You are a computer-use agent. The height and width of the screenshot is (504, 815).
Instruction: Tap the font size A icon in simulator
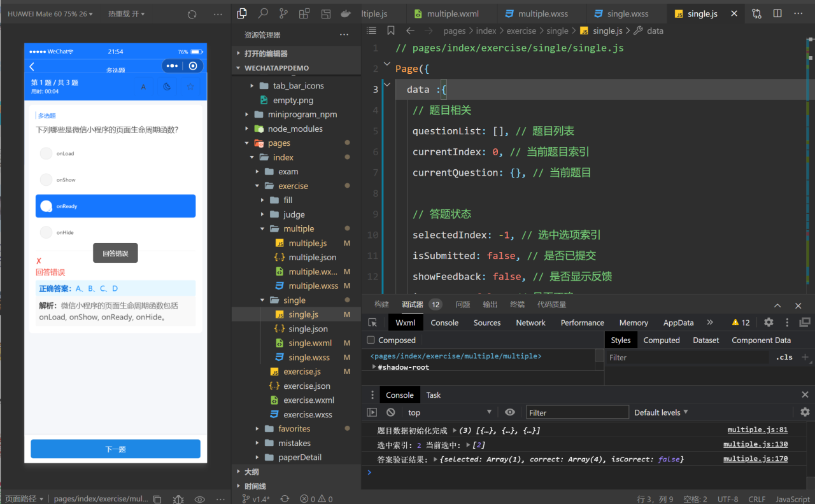pyautogui.click(x=143, y=87)
